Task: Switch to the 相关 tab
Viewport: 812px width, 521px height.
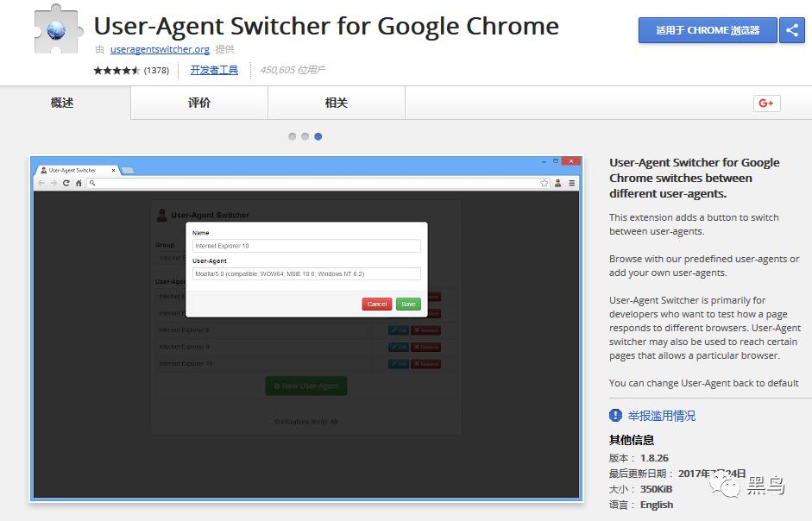Action: click(x=336, y=103)
